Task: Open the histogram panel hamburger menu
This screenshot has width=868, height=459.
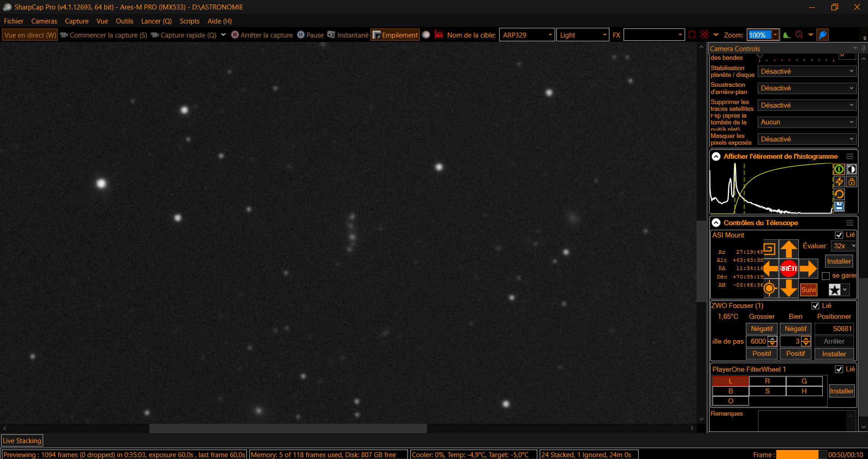Action: [x=850, y=156]
